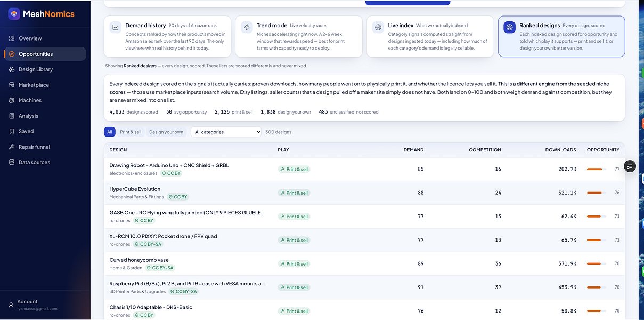644x320 pixels.
Task: Sort by the DESIGN column header
Action: click(118, 150)
